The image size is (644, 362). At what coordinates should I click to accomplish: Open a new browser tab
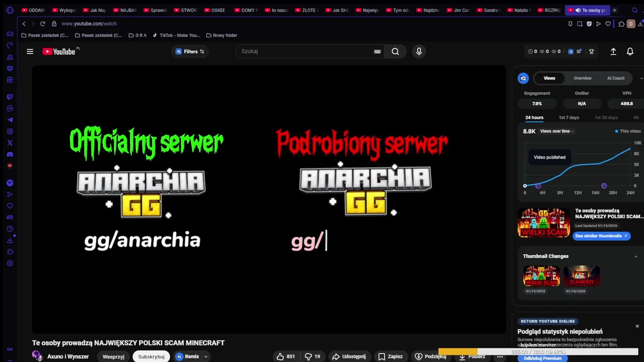(x=614, y=10)
